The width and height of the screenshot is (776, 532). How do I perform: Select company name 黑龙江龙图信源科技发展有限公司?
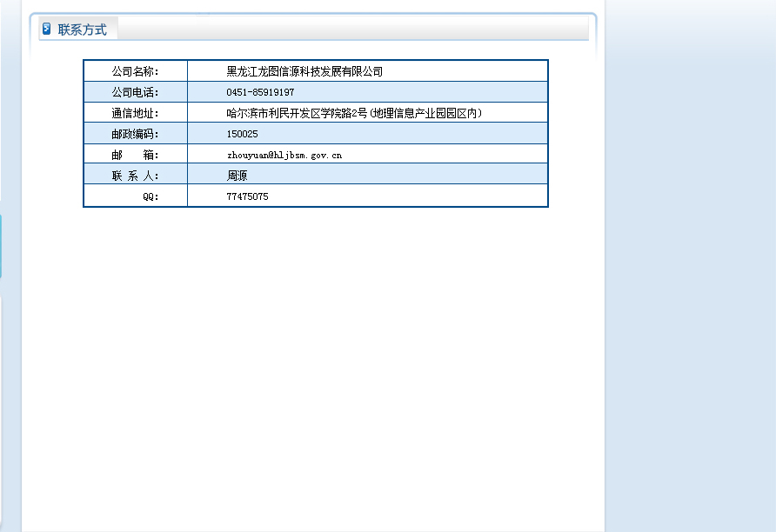(304, 71)
